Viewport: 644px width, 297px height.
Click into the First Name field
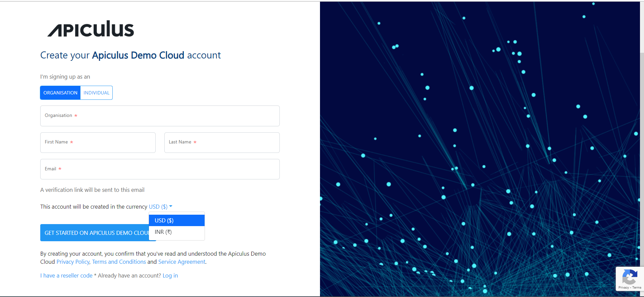(98, 142)
